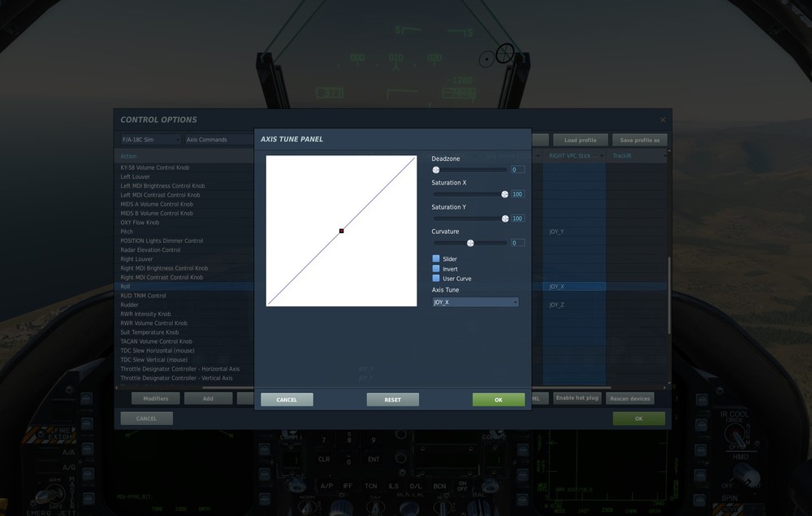812x516 pixels.
Task: Click Cancel in Axis Tune Panel
Action: tap(287, 400)
